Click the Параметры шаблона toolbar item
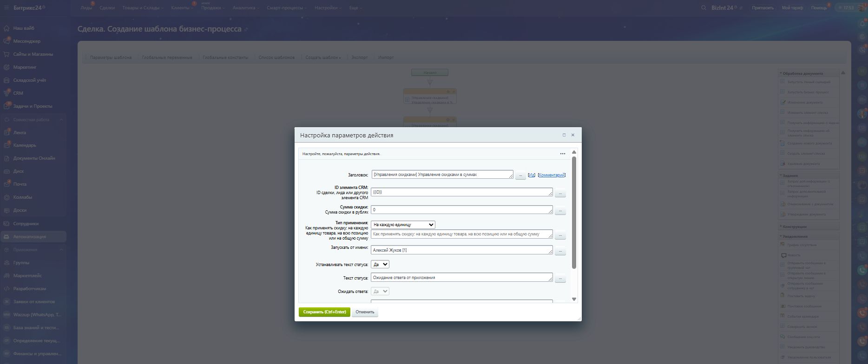Viewport: 868px width, 364px height. (x=111, y=58)
